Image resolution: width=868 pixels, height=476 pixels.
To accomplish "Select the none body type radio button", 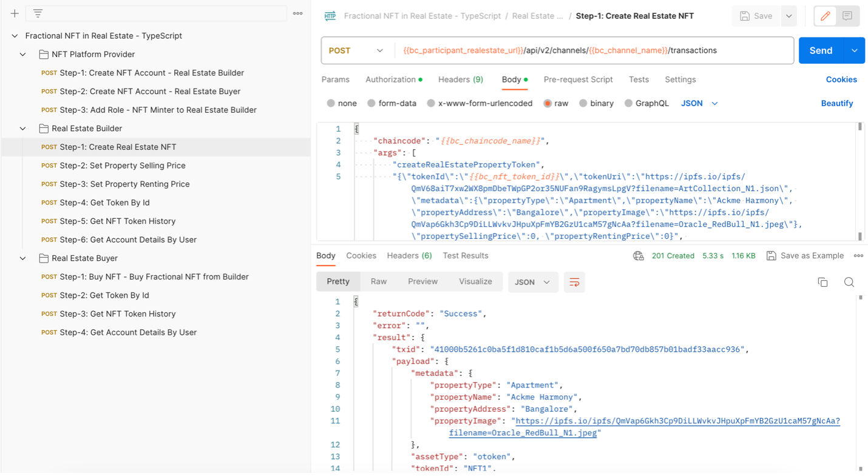I will coord(331,104).
